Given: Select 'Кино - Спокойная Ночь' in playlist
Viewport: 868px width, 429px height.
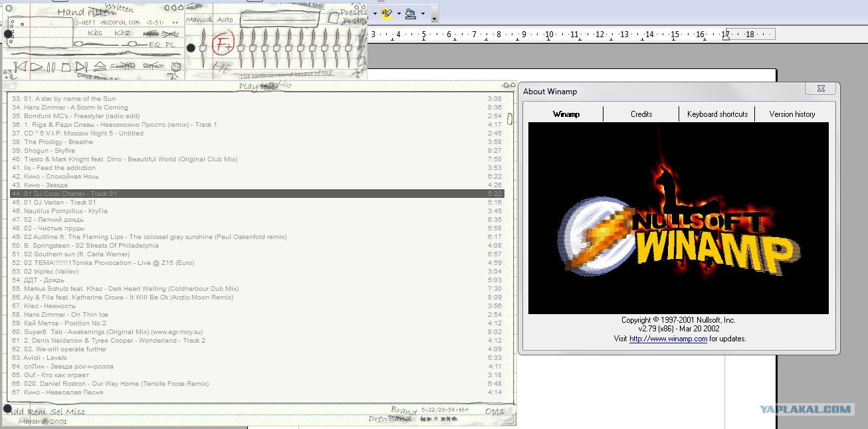Looking at the screenshot, I should click(x=257, y=177).
